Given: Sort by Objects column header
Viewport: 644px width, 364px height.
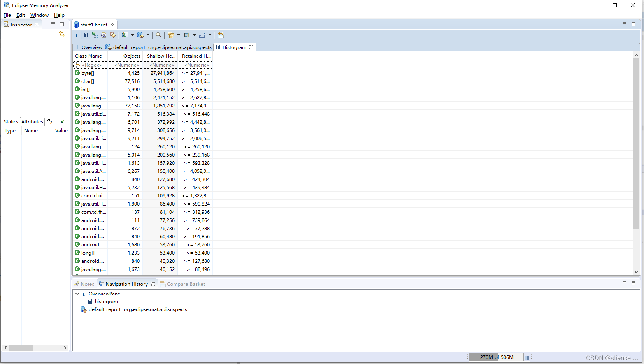Looking at the screenshot, I should 125,56.
